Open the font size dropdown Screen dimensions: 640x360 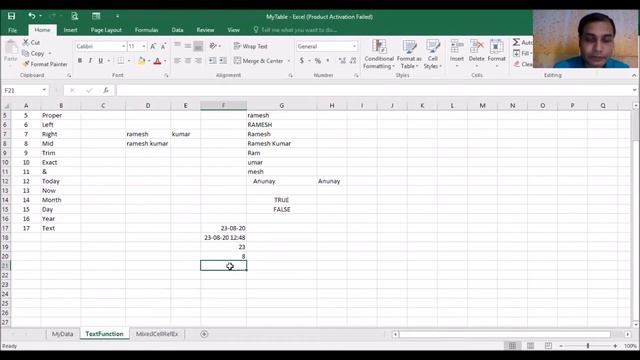(x=144, y=47)
